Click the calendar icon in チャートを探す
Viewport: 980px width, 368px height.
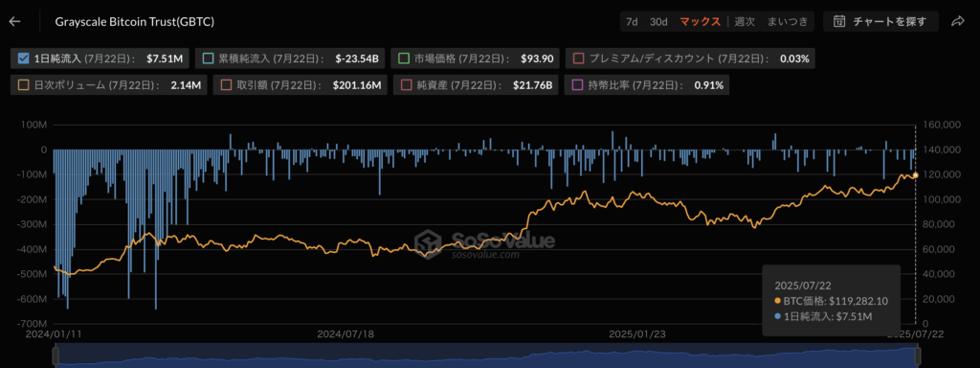(839, 21)
